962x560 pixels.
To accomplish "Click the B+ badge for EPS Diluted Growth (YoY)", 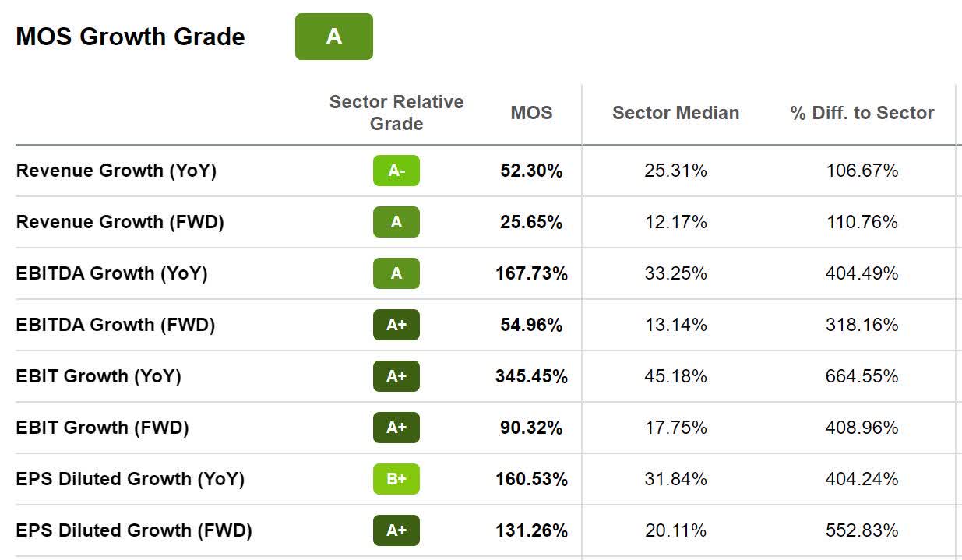I will [396, 479].
